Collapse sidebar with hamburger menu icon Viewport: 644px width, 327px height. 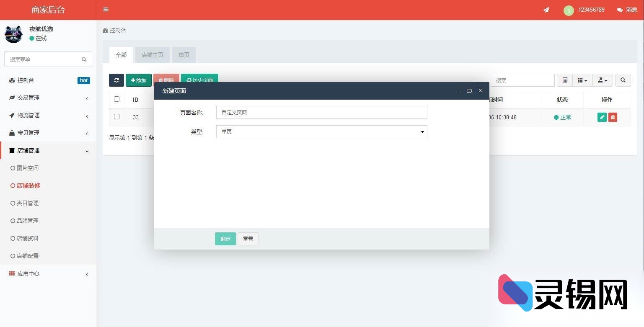106,9
